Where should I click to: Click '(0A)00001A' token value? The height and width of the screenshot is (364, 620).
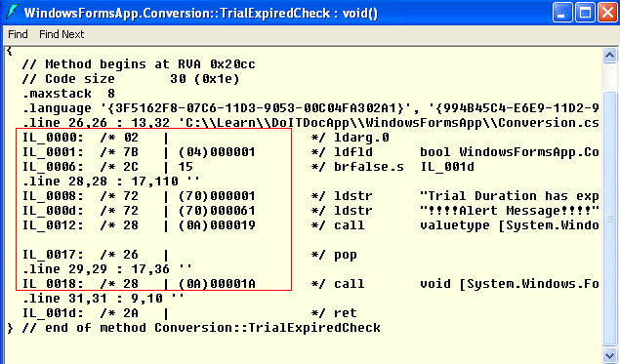(x=217, y=284)
